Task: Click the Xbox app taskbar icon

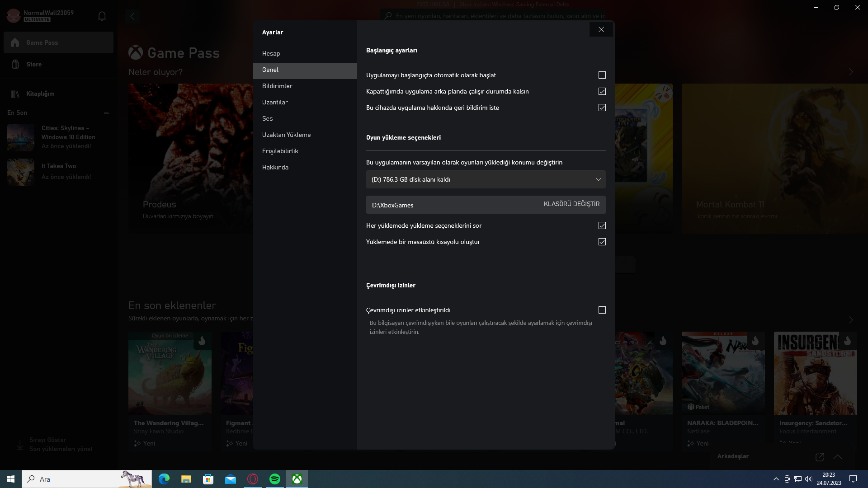Action: (x=297, y=479)
